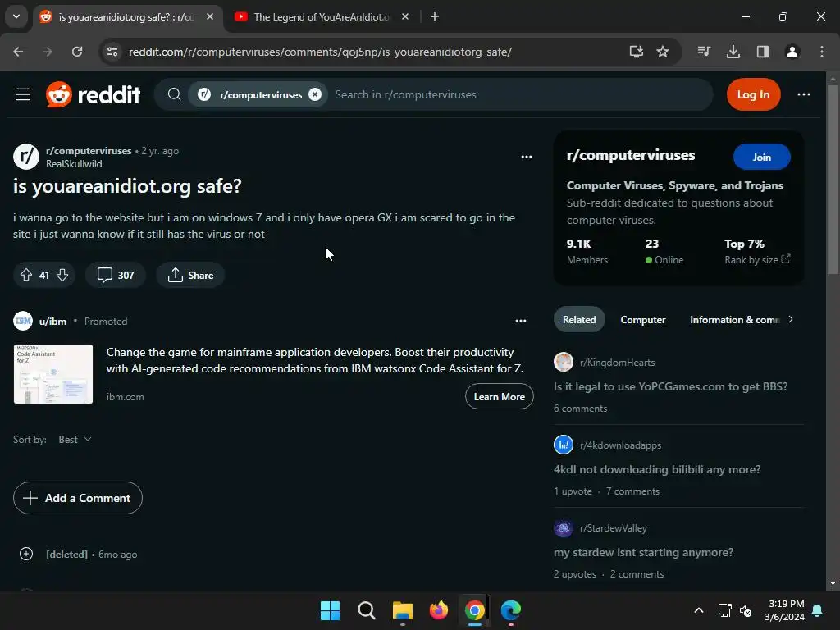Image resolution: width=840 pixels, height=630 pixels.
Task: Join the r/computerviruses community
Action: click(x=762, y=157)
